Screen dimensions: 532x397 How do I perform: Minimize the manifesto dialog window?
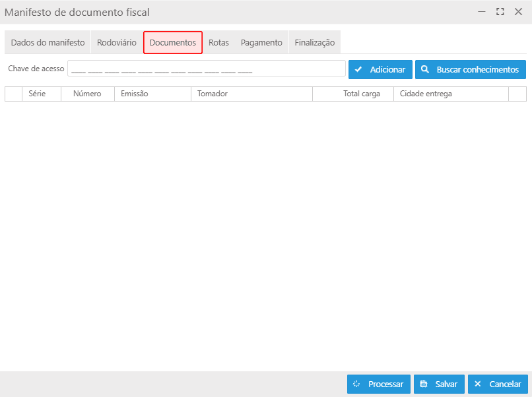tap(482, 12)
